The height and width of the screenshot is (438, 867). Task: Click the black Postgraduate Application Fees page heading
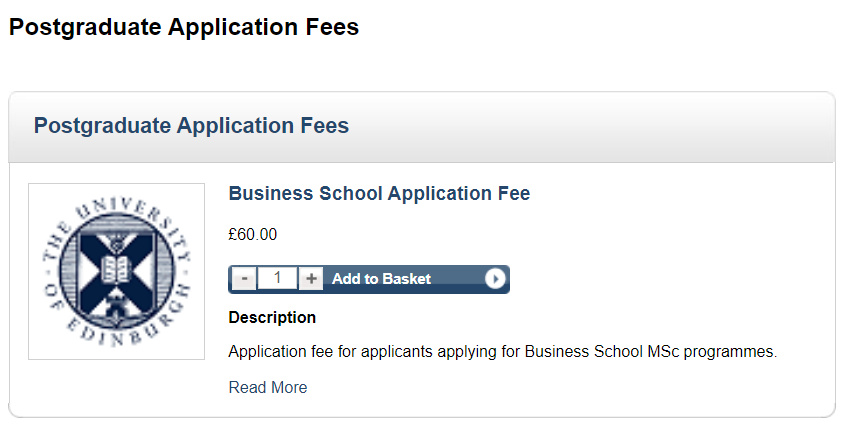click(184, 27)
